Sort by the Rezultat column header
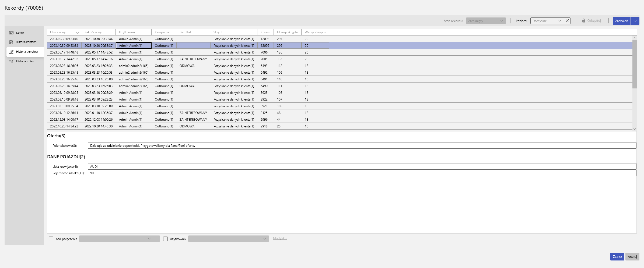The height and width of the screenshot is (268, 644). point(185,32)
